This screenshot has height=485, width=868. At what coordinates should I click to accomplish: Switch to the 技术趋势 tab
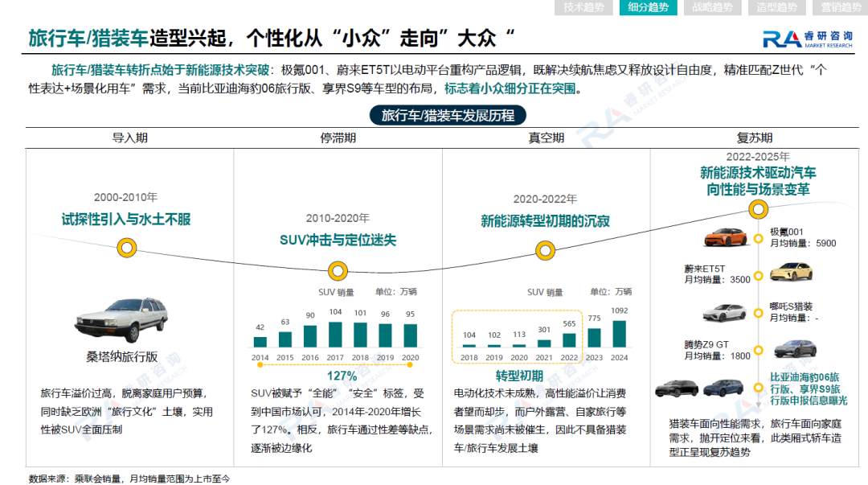click(583, 7)
